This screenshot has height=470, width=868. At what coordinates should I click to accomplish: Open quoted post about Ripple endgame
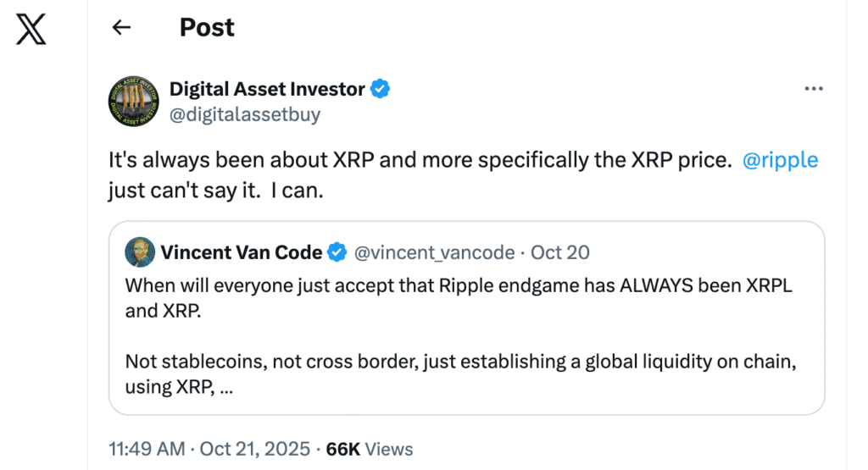[x=466, y=297]
